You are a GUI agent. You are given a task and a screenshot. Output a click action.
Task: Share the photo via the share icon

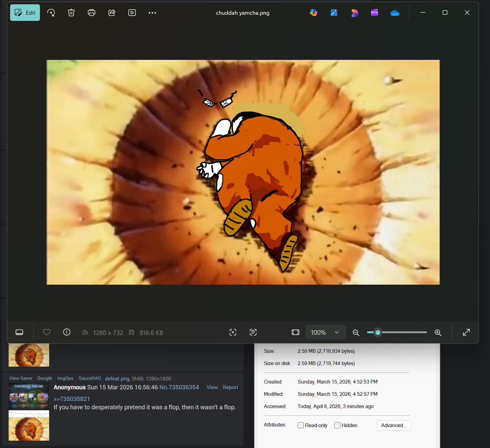pyautogui.click(x=112, y=13)
